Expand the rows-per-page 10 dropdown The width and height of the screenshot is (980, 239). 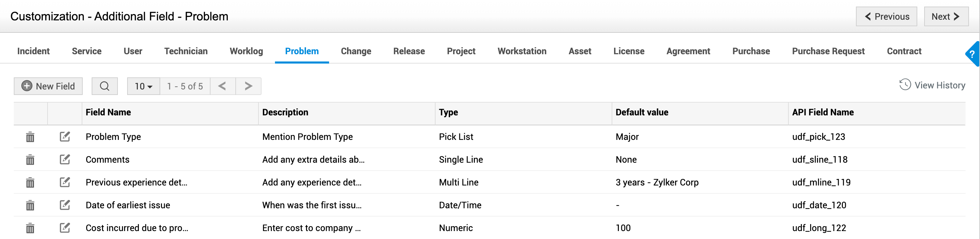pos(143,86)
